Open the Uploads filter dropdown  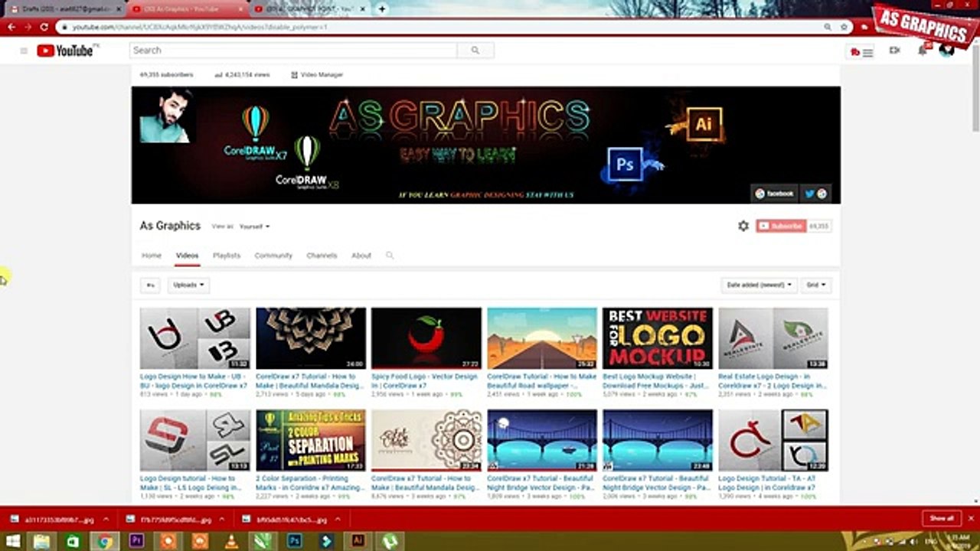188,285
